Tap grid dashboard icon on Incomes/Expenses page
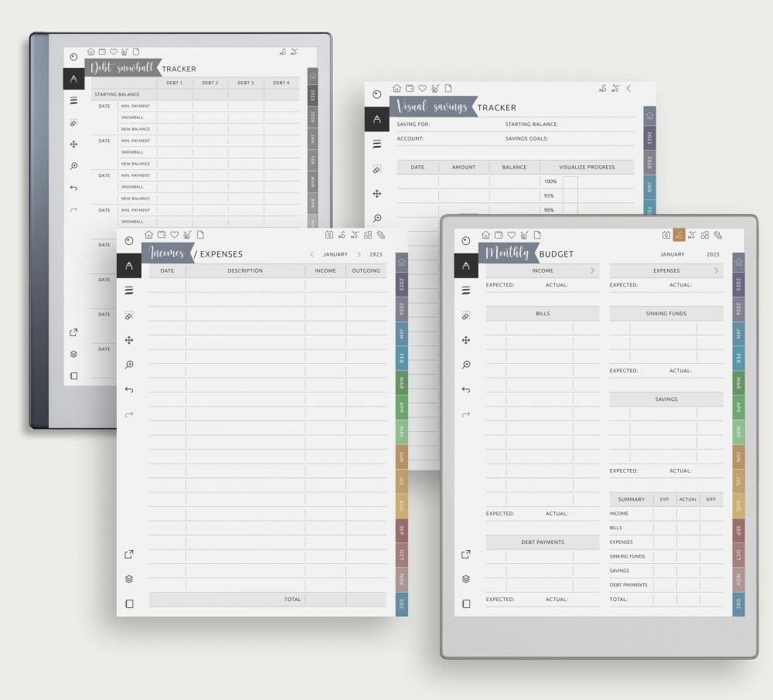Image resolution: width=773 pixels, height=700 pixels. (368, 235)
